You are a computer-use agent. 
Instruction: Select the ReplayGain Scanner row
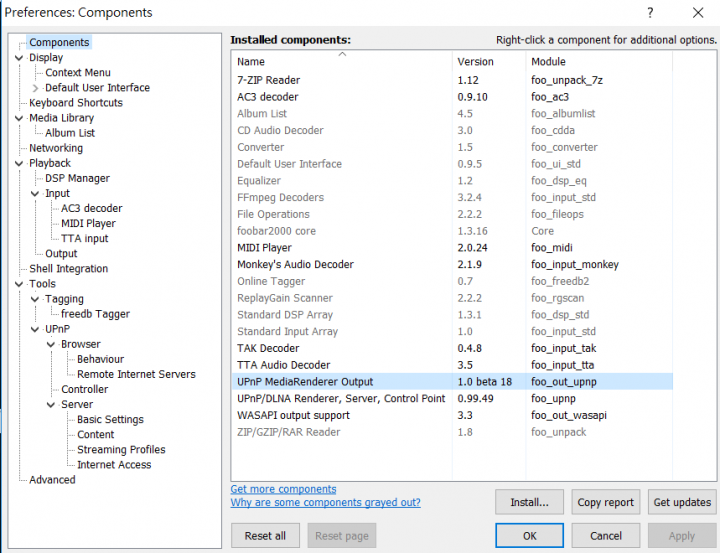452,299
